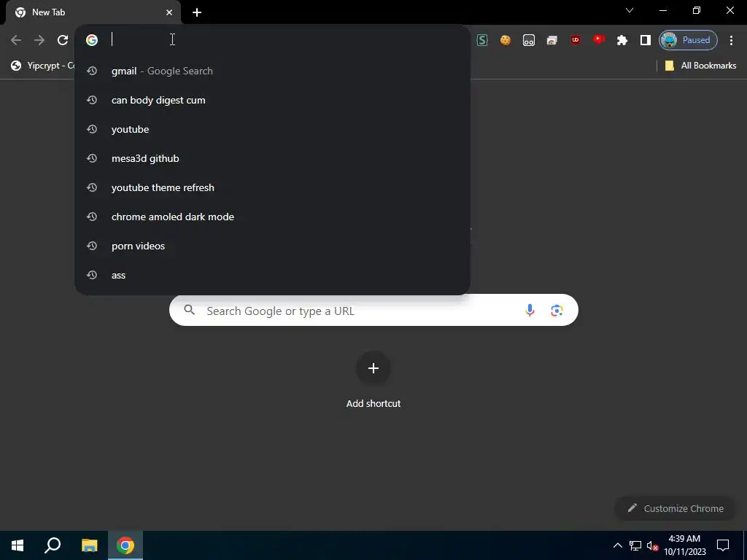Open a new browser tab
This screenshot has width=747, height=560.
tap(197, 12)
